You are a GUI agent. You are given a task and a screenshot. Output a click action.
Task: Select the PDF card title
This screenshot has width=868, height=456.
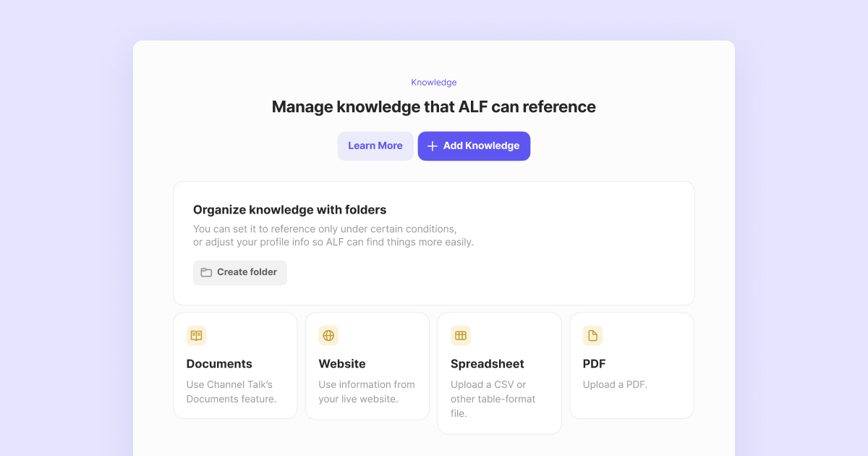[595, 364]
